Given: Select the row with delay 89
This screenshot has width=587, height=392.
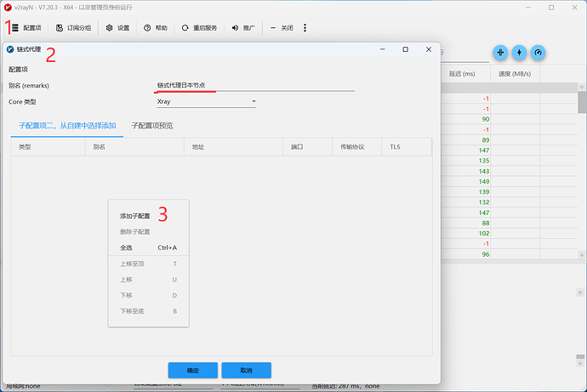Looking at the screenshot, I should (x=509, y=140).
